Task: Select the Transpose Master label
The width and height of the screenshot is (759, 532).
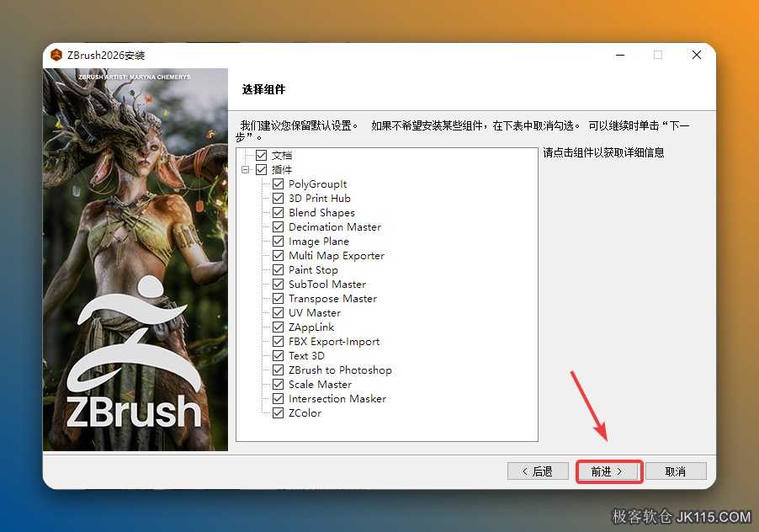Action: click(x=332, y=298)
